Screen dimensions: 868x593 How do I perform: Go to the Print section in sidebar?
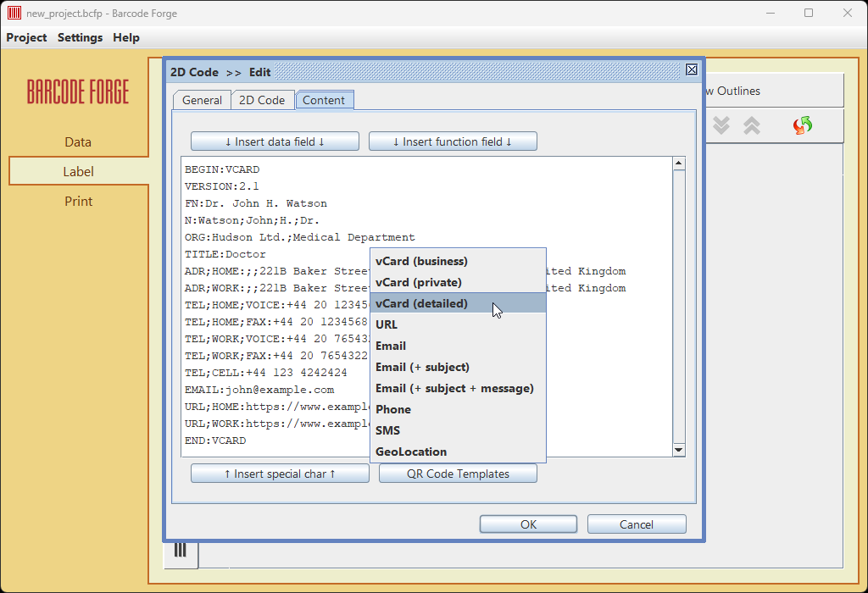pyautogui.click(x=78, y=202)
